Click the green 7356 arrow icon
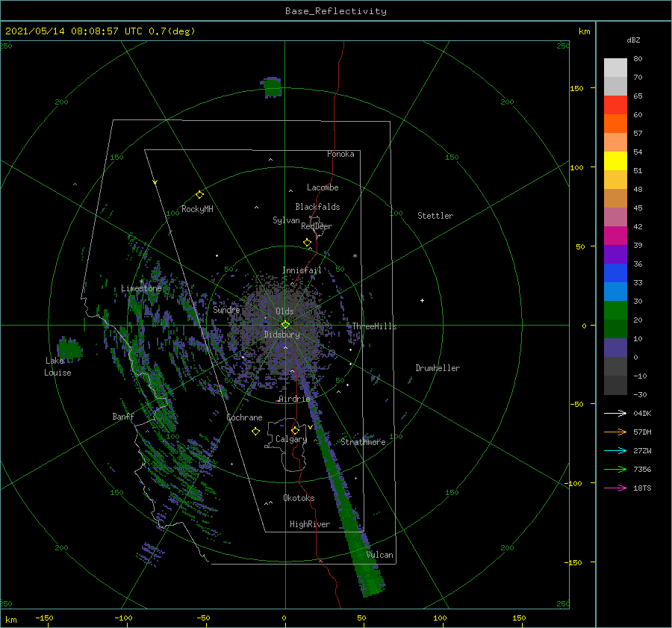This screenshot has height=628, width=672. [615, 470]
